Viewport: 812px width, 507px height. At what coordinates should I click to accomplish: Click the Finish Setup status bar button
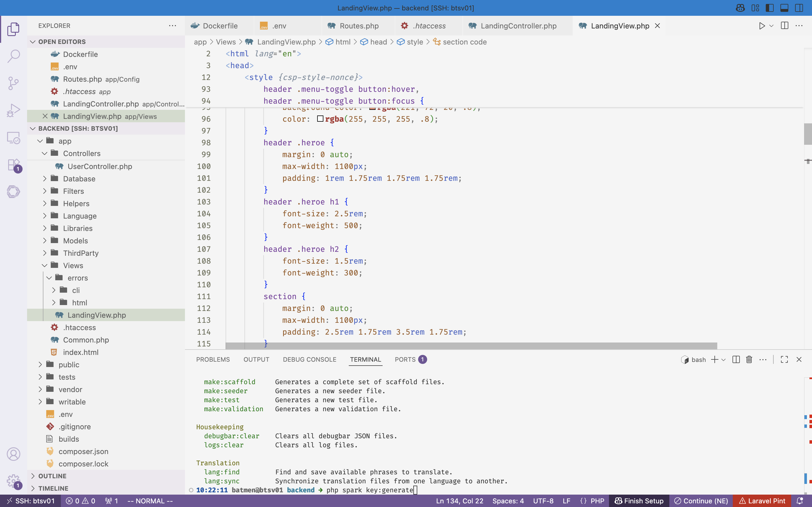tap(639, 501)
